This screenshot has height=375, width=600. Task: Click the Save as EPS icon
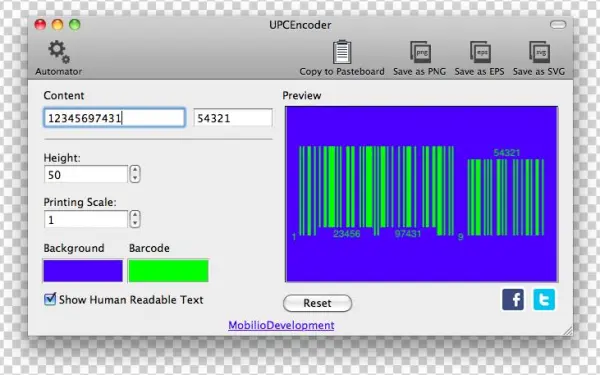click(x=480, y=52)
